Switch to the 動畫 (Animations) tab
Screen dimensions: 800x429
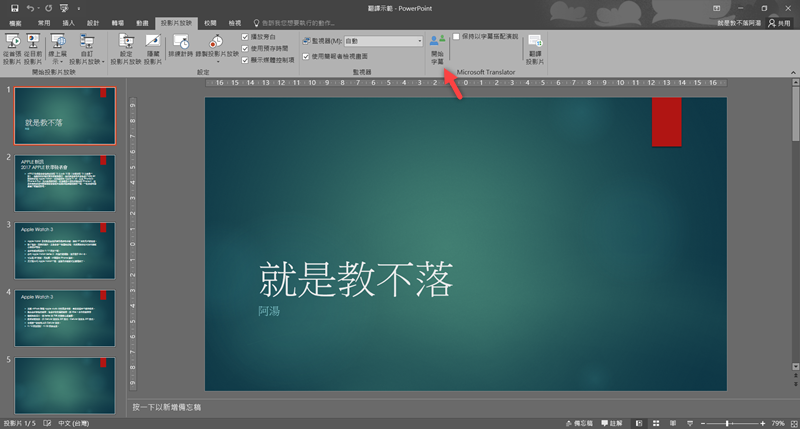(142, 23)
